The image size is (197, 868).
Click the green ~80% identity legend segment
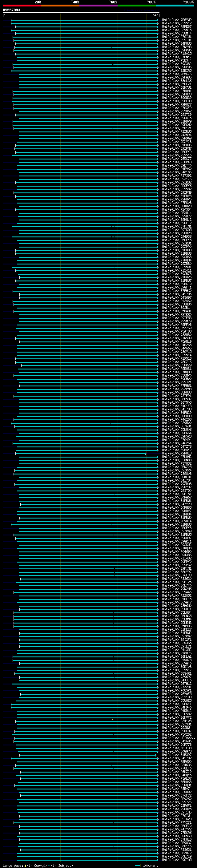point(137,6)
